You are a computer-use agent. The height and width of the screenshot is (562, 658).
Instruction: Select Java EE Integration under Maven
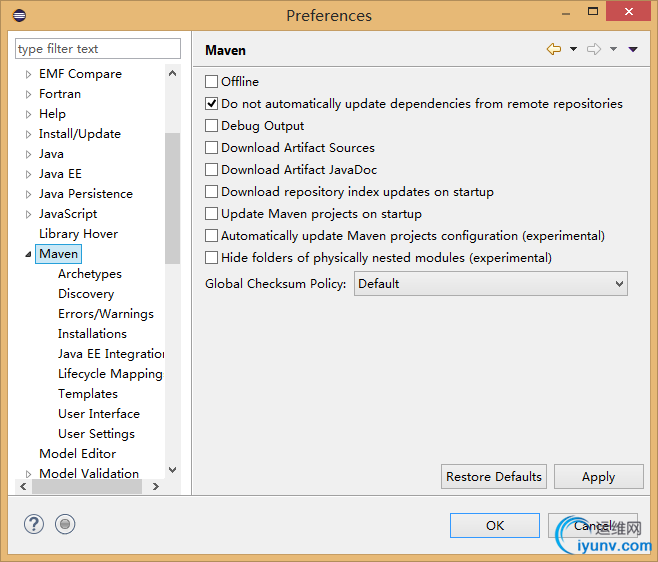point(111,354)
